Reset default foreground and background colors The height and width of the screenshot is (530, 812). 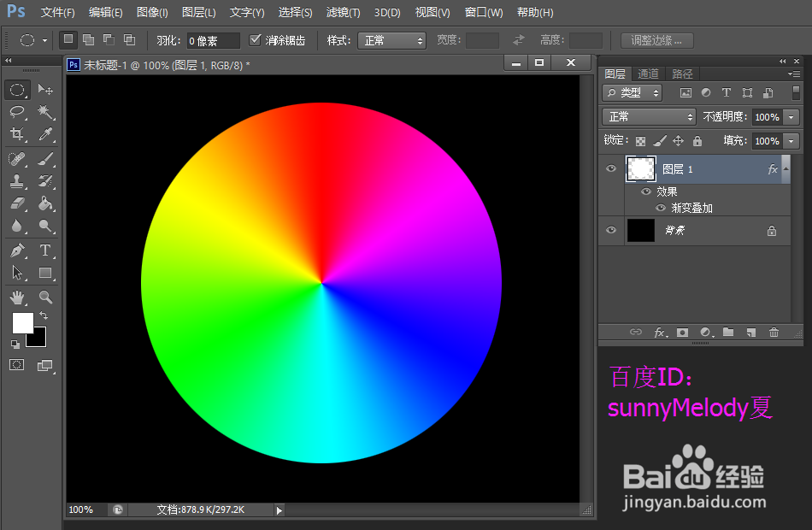[x=15, y=344]
